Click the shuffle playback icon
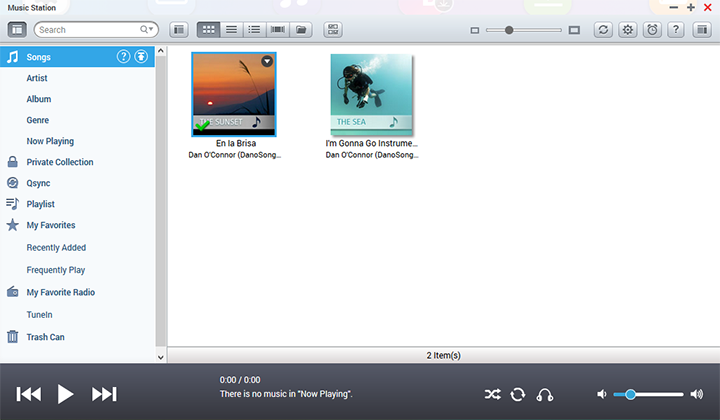Screen dimensions: 720x420 pos(492,394)
